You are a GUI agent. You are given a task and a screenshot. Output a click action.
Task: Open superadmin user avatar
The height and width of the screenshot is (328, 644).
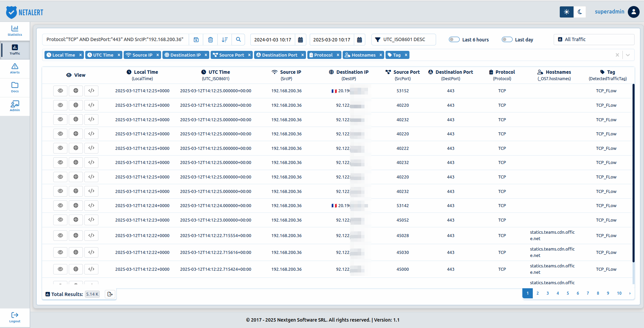pos(634,12)
